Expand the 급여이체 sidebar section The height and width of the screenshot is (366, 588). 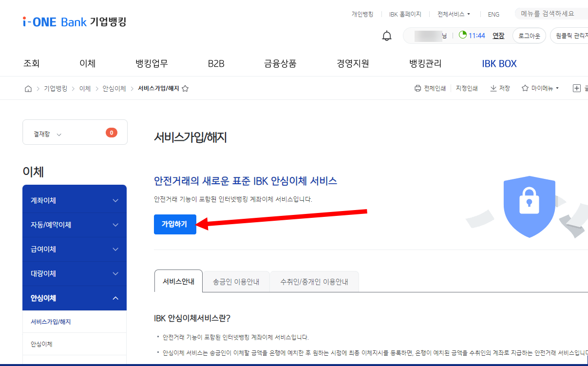click(x=75, y=249)
